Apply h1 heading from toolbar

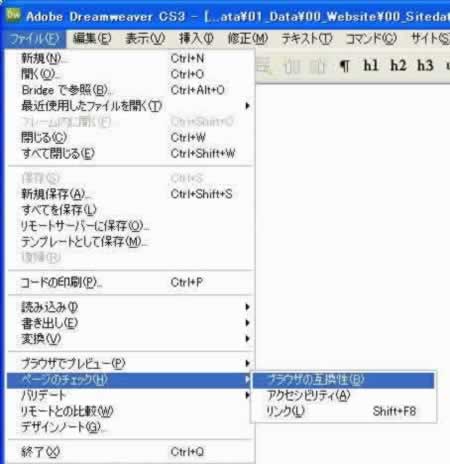coord(371,65)
